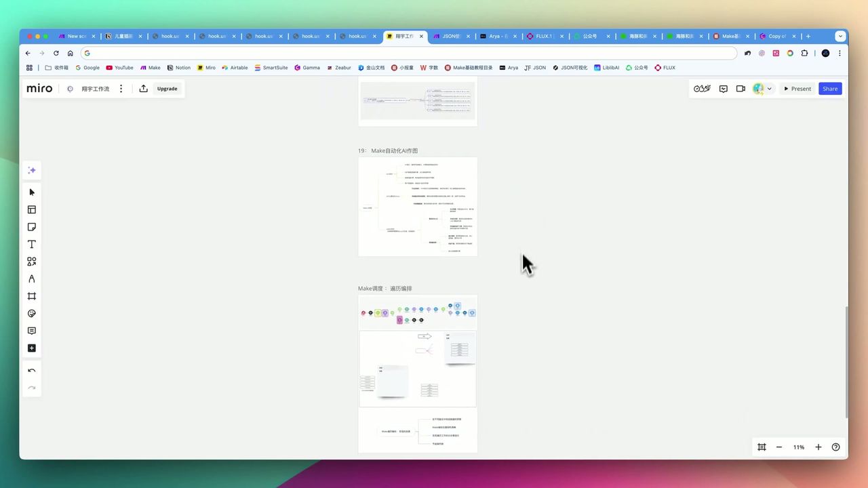Screen dimensions: 868x488
Task: Open the comment tool in the sidebar
Action: [x=31, y=331]
